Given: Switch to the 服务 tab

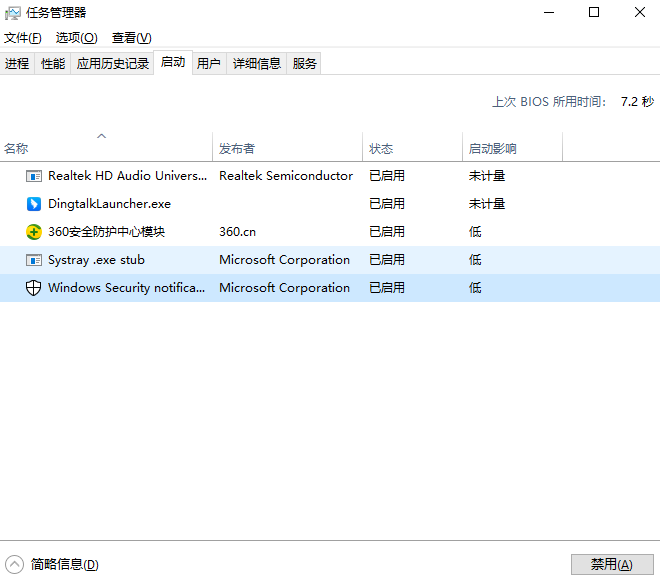Looking at the screenshot, I should [305, 64].
